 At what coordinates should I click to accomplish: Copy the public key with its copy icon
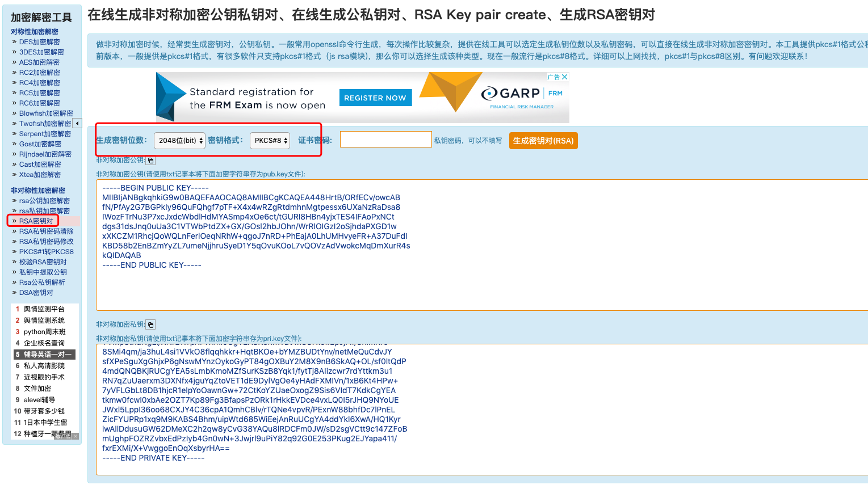(x=151, y=161)
